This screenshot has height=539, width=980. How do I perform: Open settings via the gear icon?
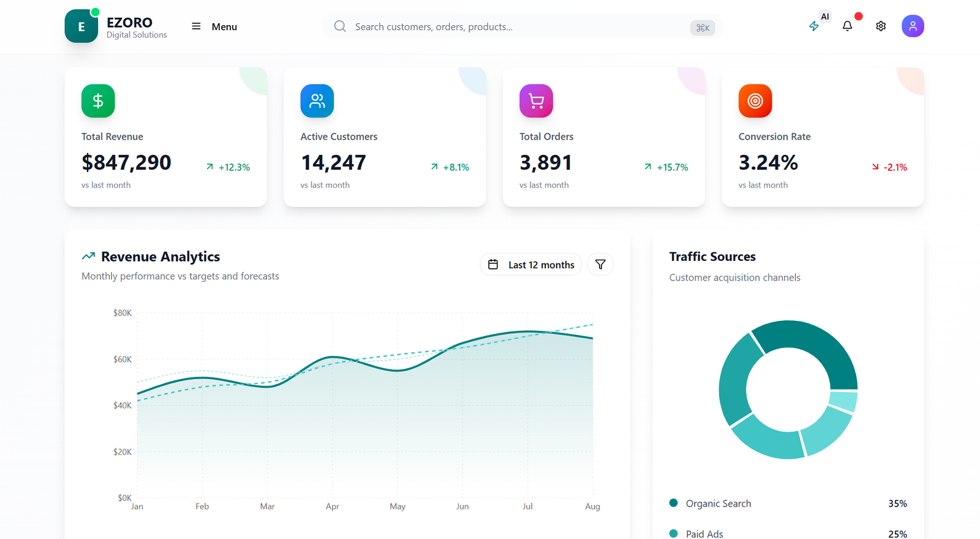pyautogui.click(x=881, y=26)
